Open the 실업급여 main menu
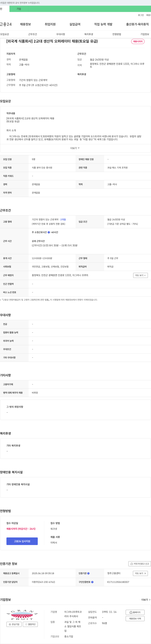Viewport: 151px width, 644px height. point(75,24)
